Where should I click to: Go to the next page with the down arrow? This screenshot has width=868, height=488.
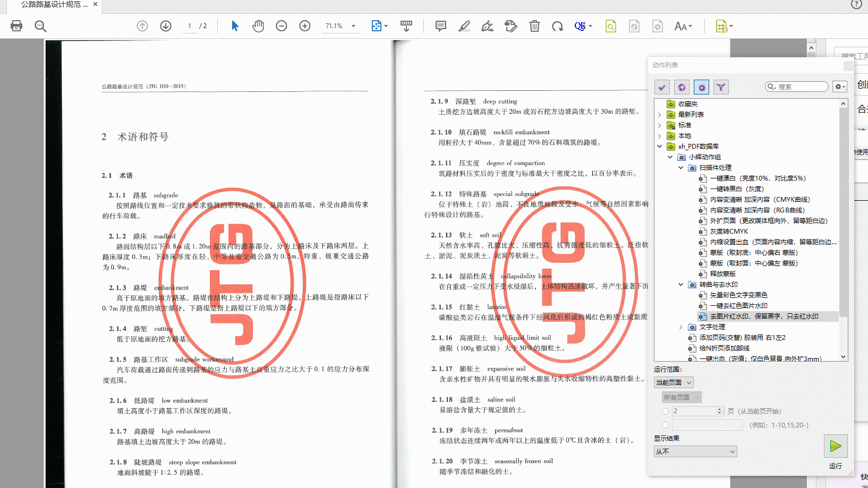pos(166,25)
